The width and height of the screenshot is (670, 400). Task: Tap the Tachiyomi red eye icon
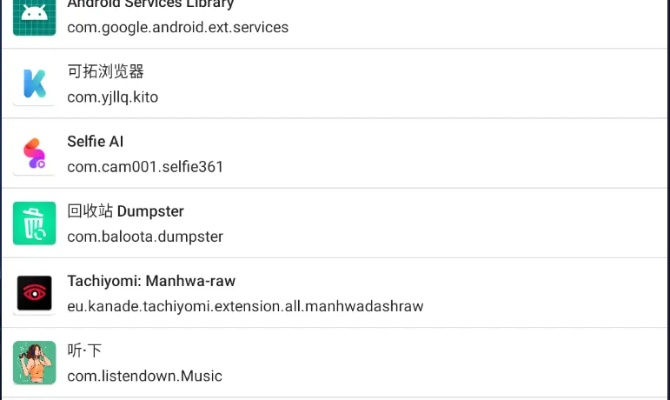[x=34, y=293]
